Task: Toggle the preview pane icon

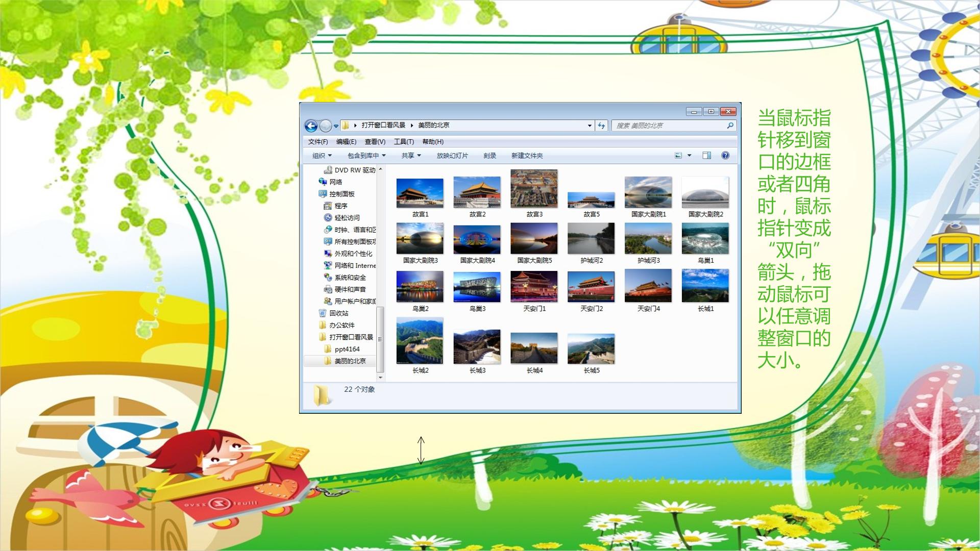Action: tap(707, 156)
